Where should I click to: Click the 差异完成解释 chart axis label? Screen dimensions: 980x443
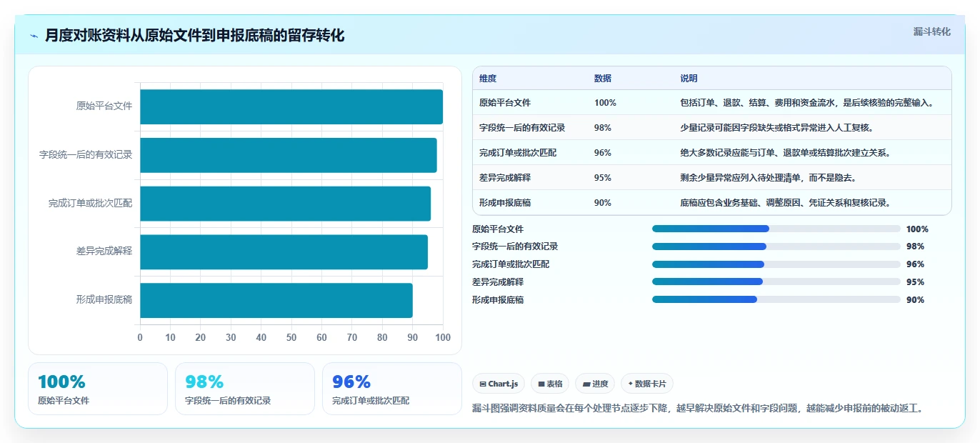[104, 251]
